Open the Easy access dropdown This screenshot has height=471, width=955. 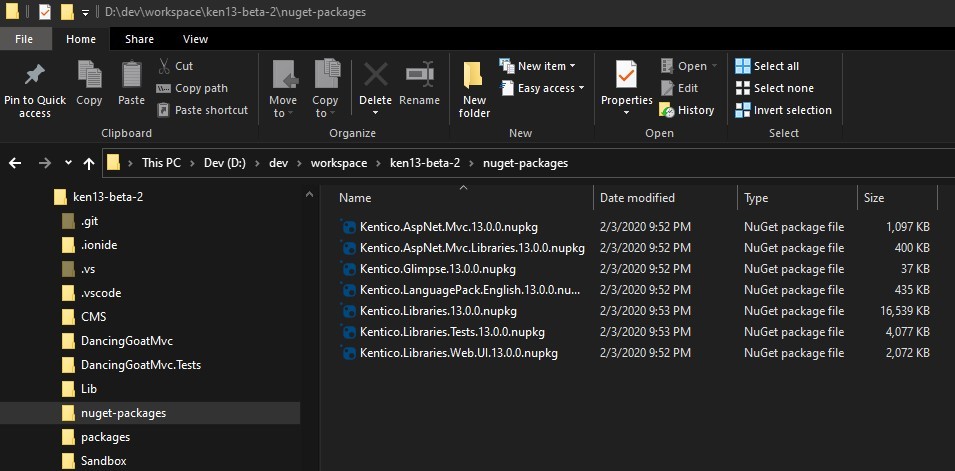(542, 88)
